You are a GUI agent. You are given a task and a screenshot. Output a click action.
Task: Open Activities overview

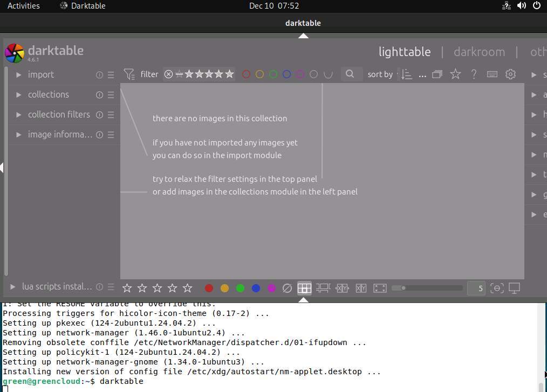click(24, 6)
